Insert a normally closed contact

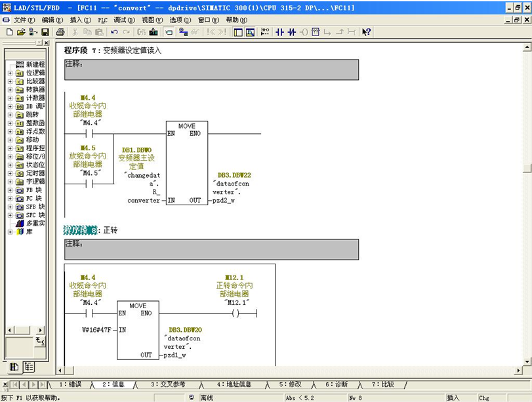[291, 32]
